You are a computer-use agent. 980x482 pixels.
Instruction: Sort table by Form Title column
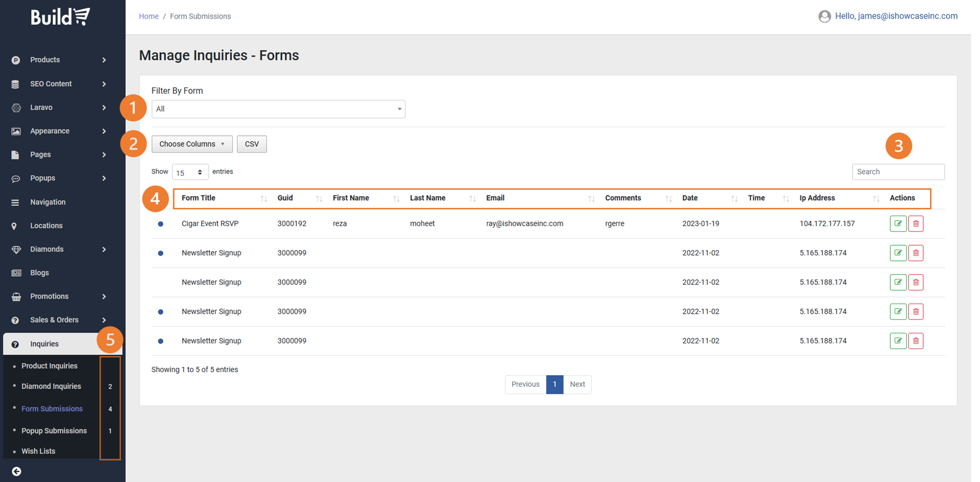coord(198,198)
